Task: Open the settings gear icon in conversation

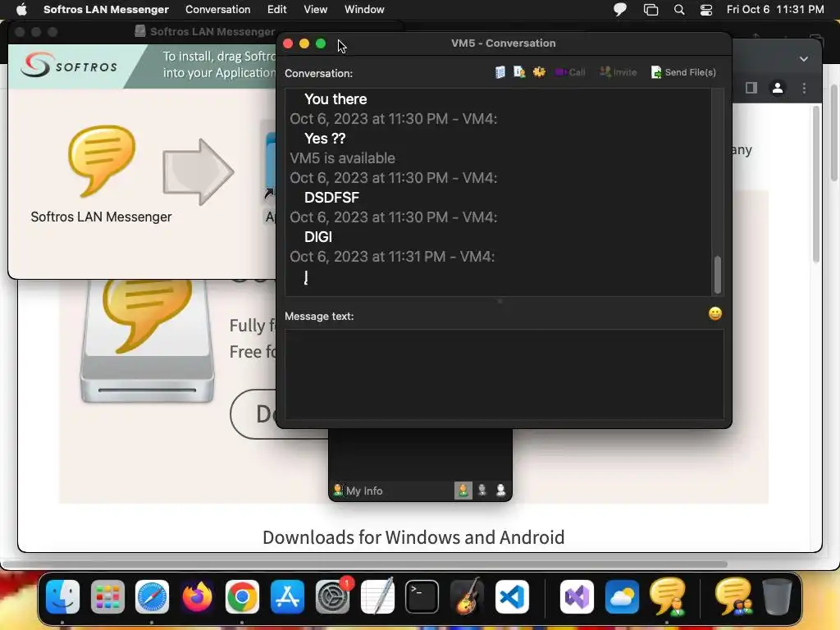Action: click(539, 72)
